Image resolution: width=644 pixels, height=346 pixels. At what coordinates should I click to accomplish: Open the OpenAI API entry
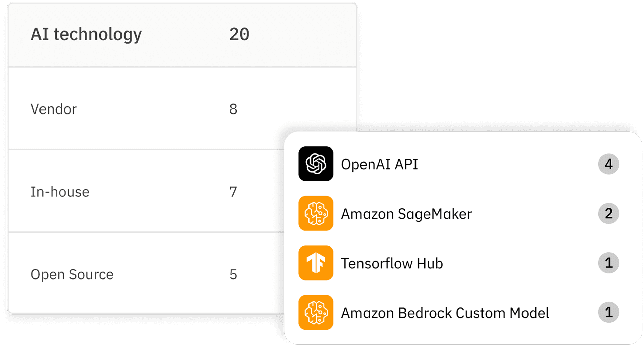[x=379, y=165]
